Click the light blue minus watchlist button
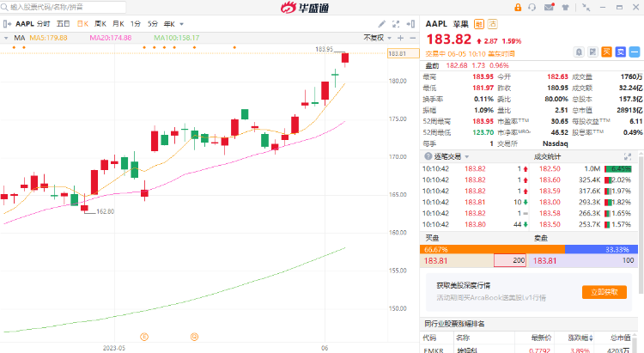 (x=635, y=52)
